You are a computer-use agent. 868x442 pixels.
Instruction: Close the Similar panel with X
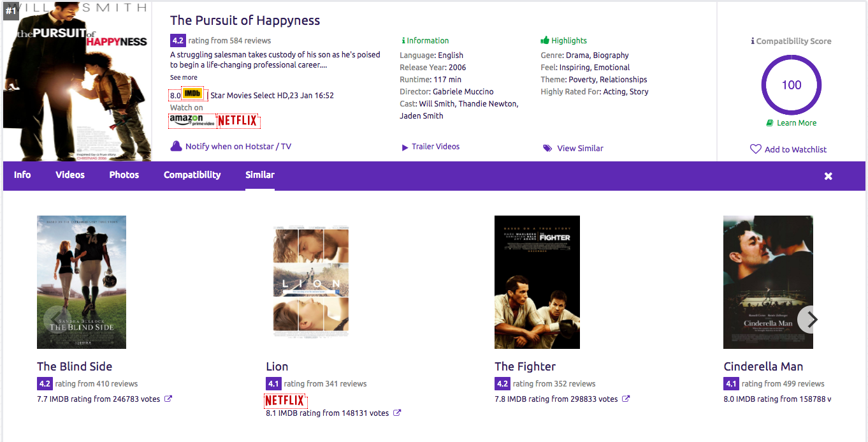click(828, 176)
